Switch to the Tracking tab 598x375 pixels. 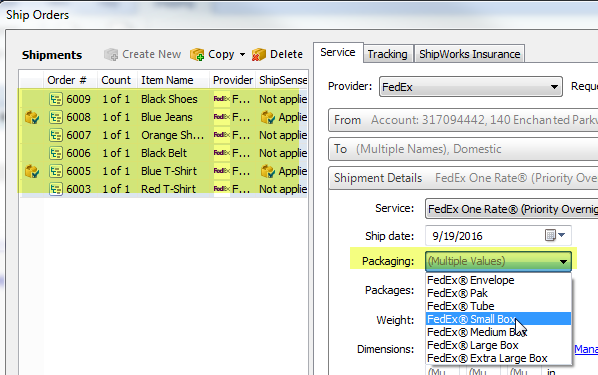387,54
